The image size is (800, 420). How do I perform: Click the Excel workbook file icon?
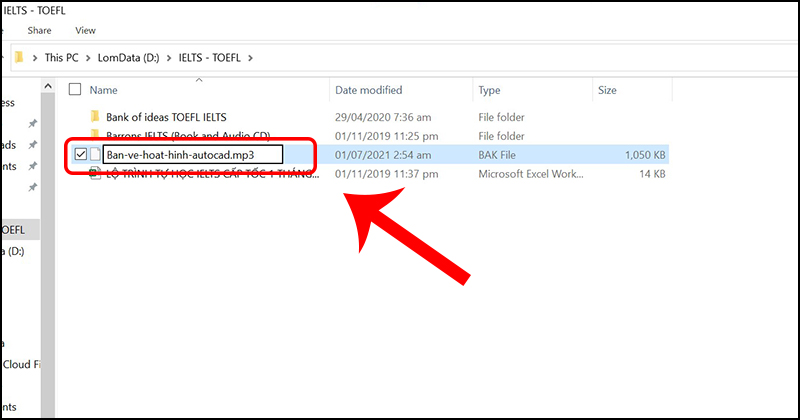click(x=95, y=175)
